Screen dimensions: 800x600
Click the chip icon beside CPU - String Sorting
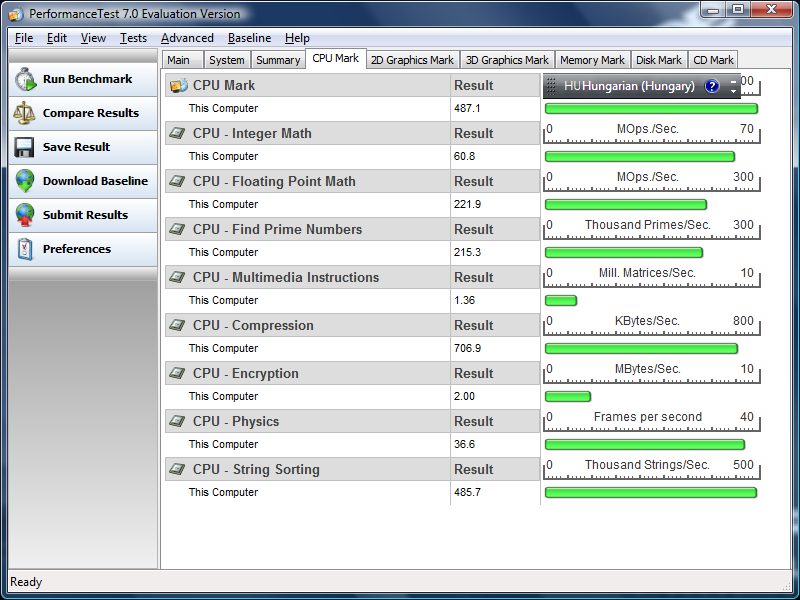tap(177, 469)
